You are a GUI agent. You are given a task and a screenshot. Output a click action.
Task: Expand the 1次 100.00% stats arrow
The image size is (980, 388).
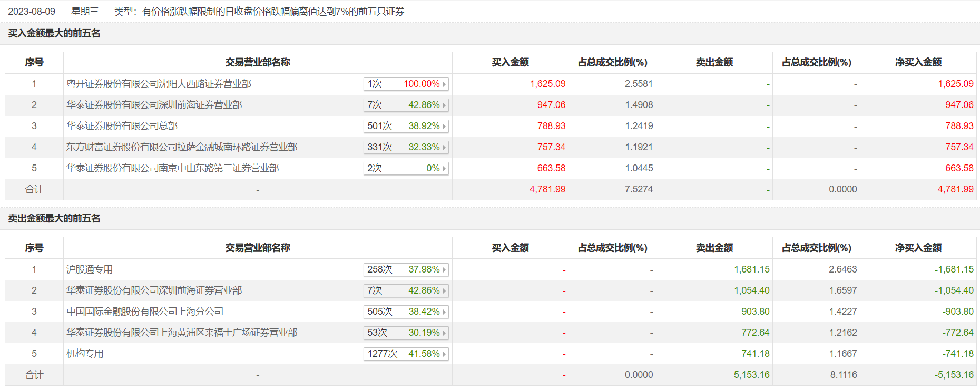[444, 84]
